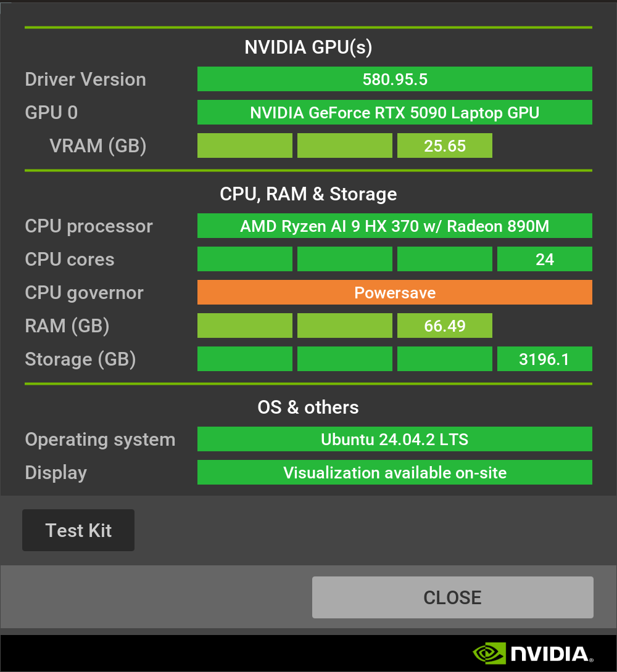Click the OS & others heading
Image resolution: width=617 pixels, height=672 pixels.
click(x=308, y=408)
